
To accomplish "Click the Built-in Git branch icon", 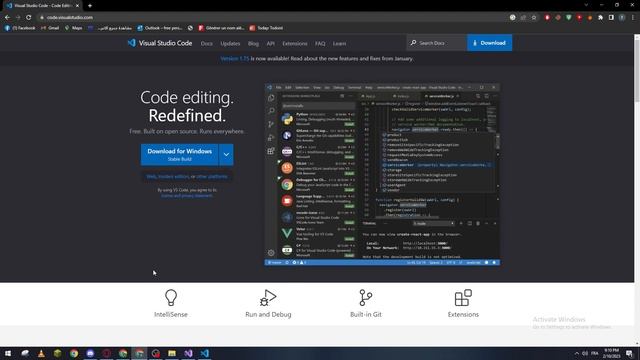I will [366, 298].
